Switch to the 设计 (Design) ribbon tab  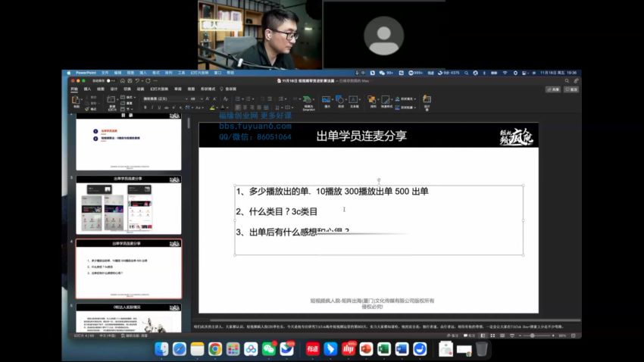(114, 89)
